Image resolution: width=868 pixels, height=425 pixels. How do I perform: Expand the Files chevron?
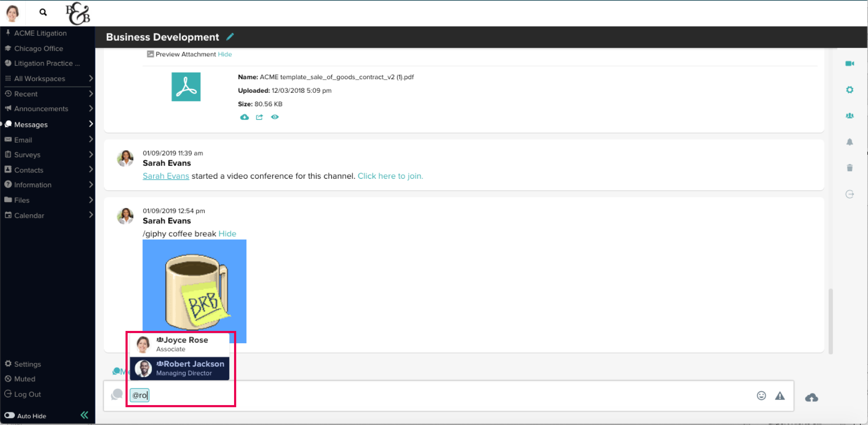91,200
